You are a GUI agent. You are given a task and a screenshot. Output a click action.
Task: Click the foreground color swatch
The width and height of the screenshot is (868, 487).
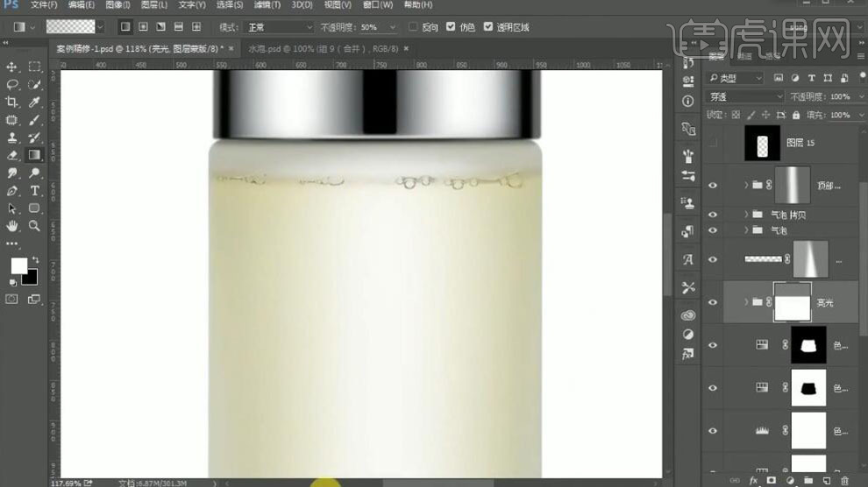pyautogui.click(x=18, y=266)
